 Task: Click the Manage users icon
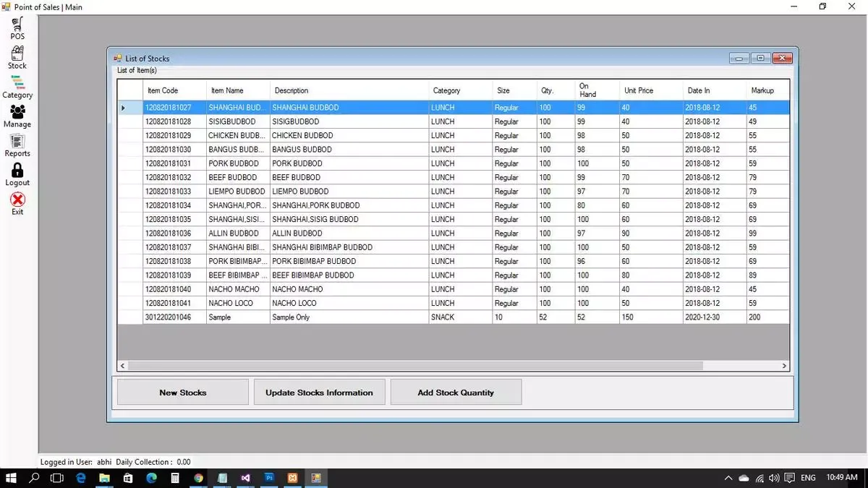pos(17,114)
